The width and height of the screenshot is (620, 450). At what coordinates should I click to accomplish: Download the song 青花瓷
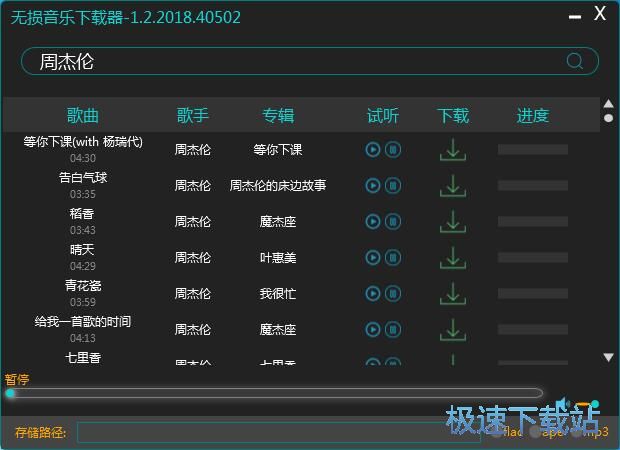(453, 293)
